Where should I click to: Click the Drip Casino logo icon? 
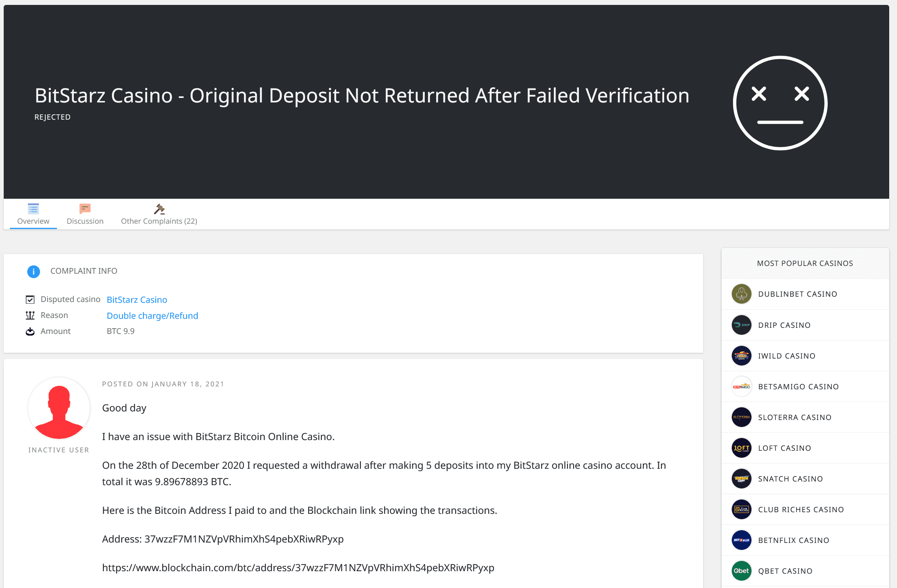742,325
